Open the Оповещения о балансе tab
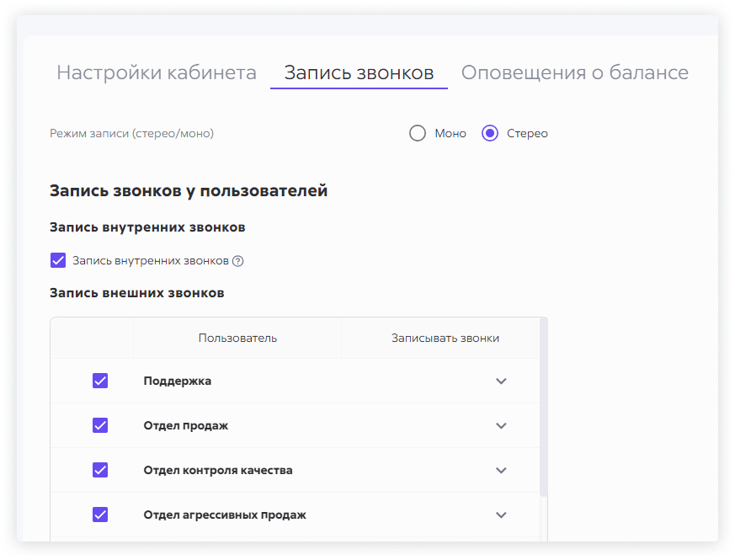Image resolution: width=735 pixels, height=560 pixels. click(574, 72)
